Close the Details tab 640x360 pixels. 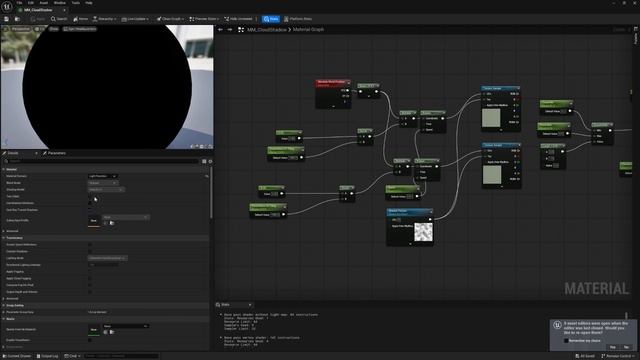36,153
